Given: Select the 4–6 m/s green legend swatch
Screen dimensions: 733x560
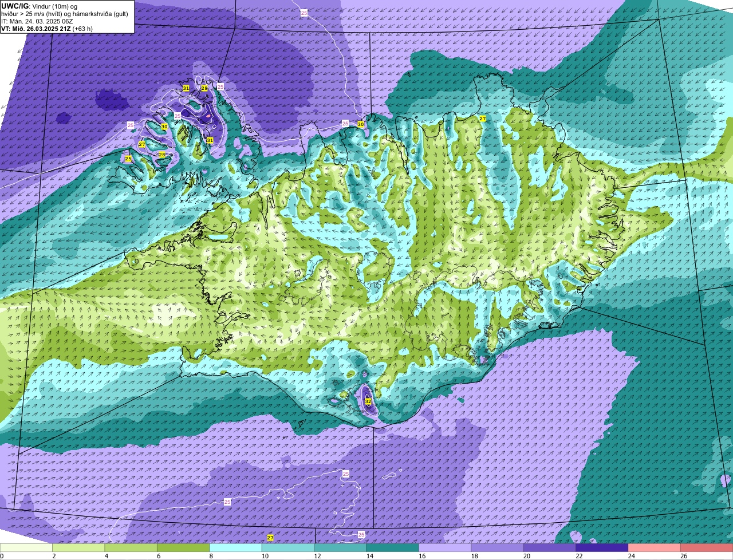Looking at the screenshot, I should click(131, 547).
